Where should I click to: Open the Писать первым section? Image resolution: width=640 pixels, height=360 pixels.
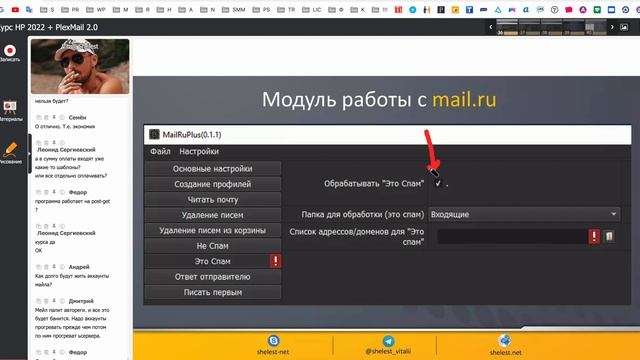point(213,292)
